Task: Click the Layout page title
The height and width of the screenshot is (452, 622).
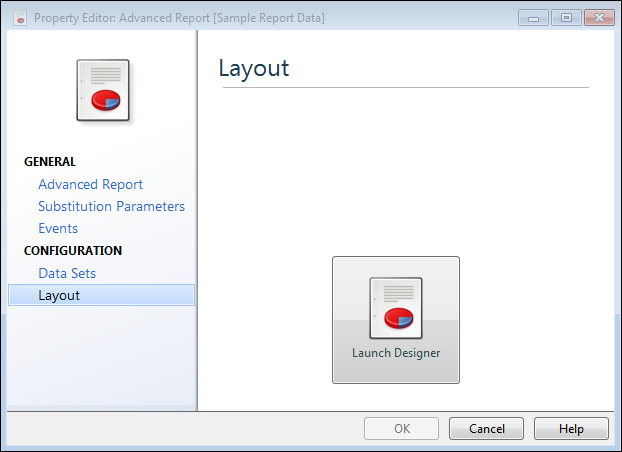Action: [254, 69]
